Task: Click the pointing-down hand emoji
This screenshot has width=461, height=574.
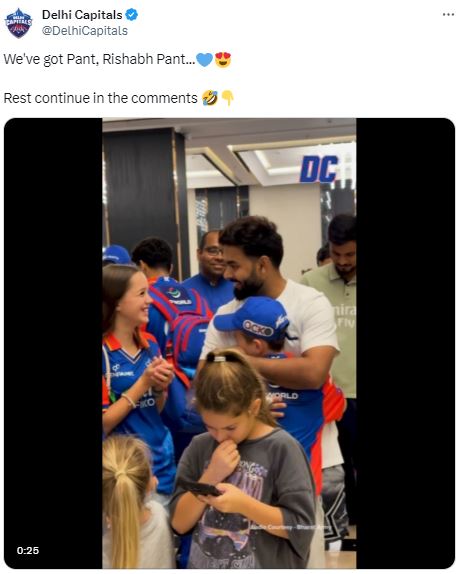Action: [x=228, y=98]
